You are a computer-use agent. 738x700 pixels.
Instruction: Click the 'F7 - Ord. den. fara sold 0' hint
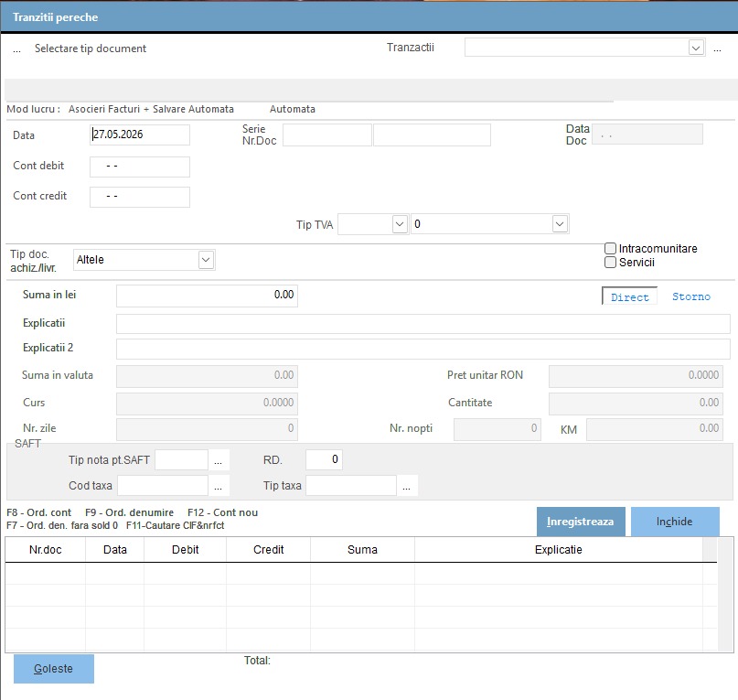pos(62,525)
